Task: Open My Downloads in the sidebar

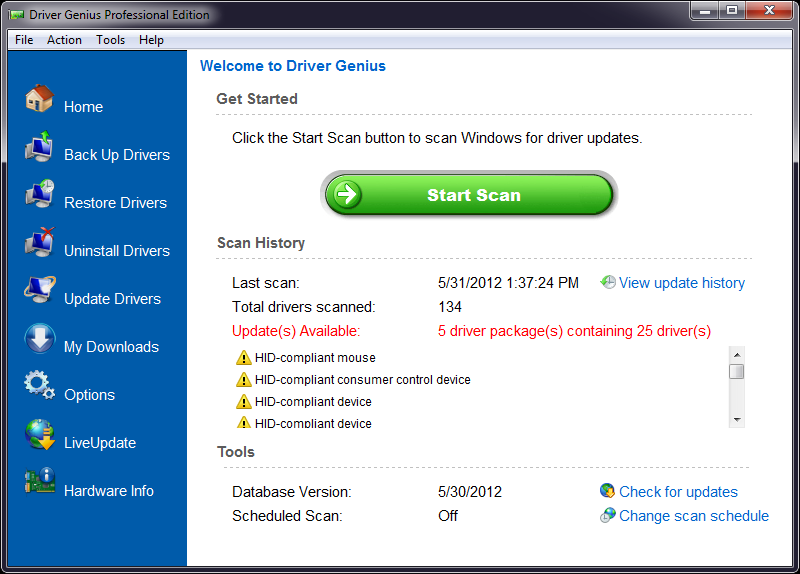Action: pyautogui.click(x=111, y=347)
